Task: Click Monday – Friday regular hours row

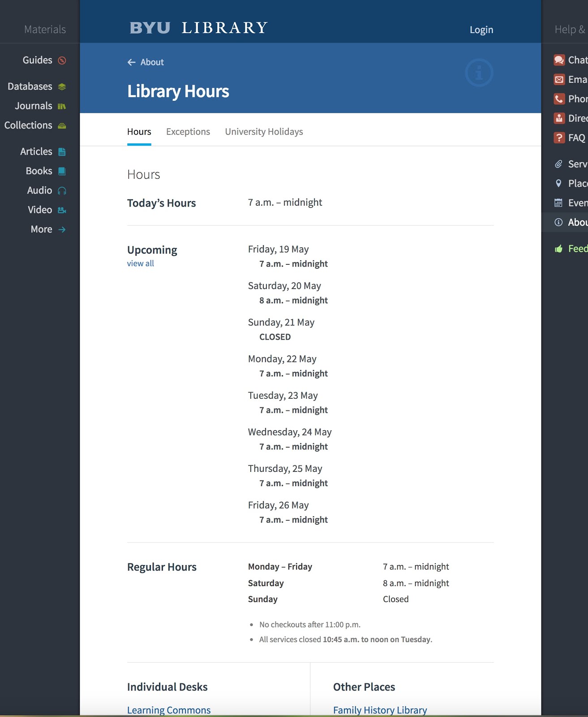Action: pyautogui.click(x=348, y=567)
